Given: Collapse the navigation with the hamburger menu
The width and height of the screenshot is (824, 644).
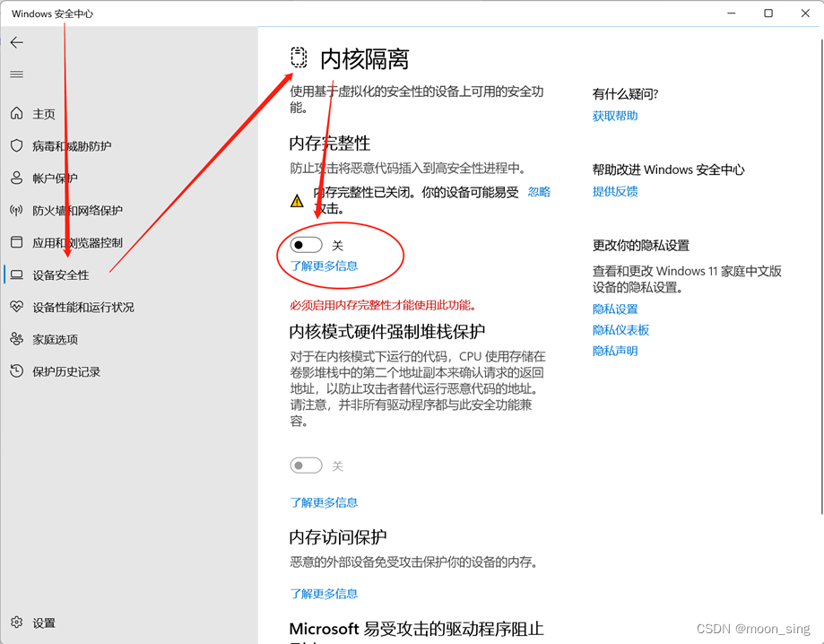Looking at the screenshot, I should click(16, 74).
